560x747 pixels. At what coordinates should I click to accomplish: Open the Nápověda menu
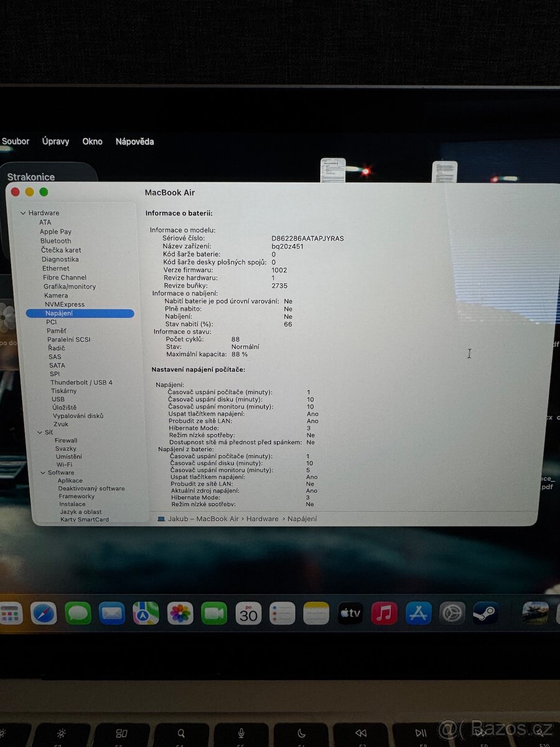tap(134, 141)
